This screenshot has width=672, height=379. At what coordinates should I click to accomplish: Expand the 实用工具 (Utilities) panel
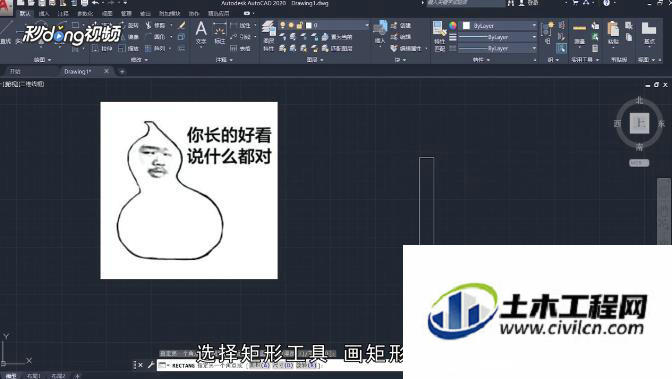(585, 60)
